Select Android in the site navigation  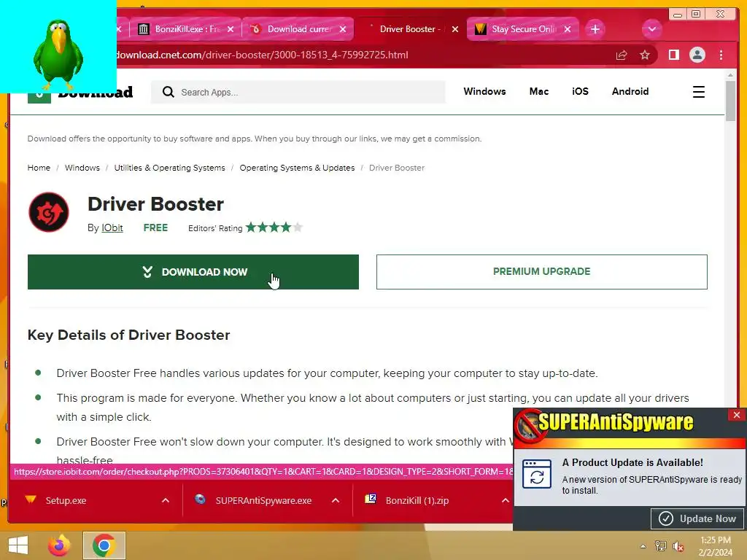click(630, 91)
